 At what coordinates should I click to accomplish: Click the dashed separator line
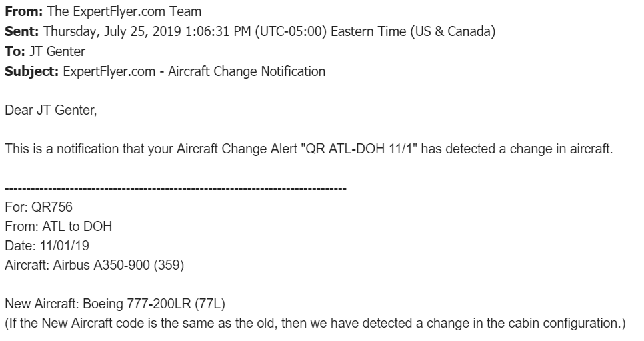[175, 188]
